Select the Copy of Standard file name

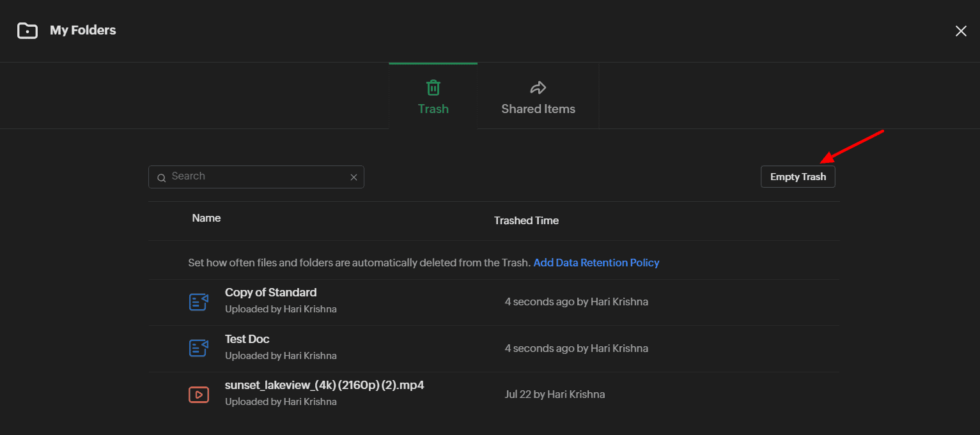point(270,293)
